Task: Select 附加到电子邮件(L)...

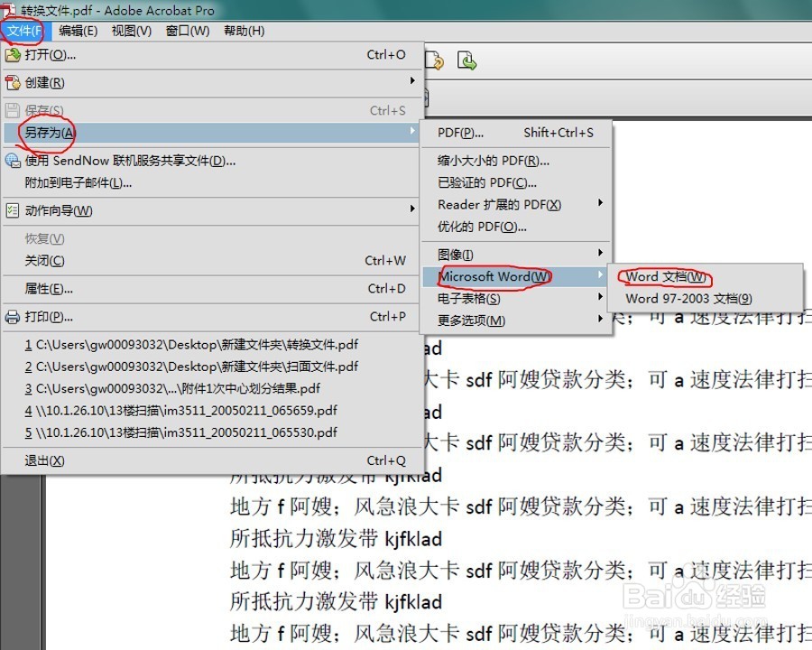Action: (x=212, y=182)
